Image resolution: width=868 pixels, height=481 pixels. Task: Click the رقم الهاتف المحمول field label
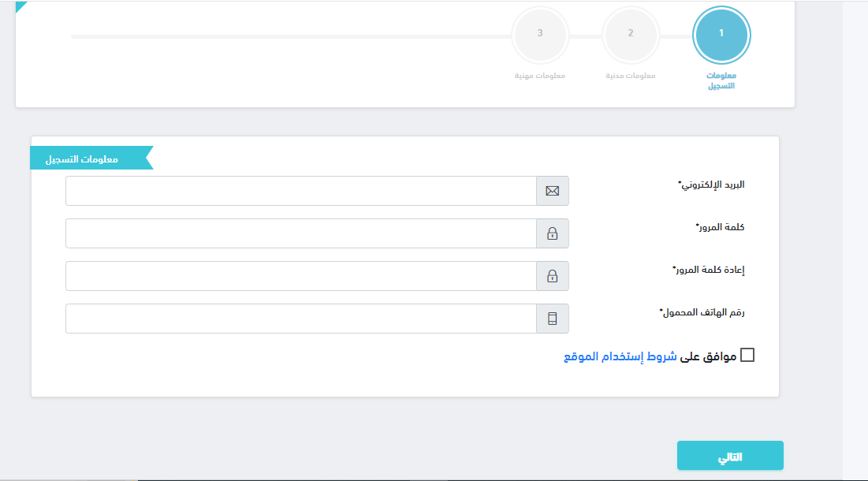[702, 313]
